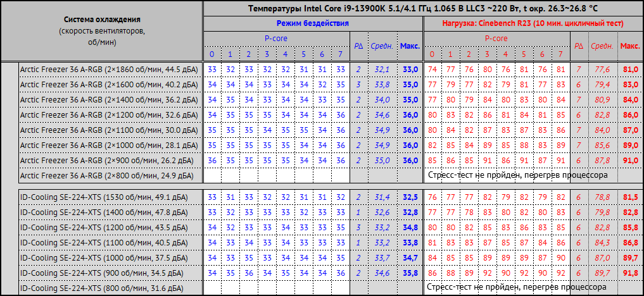The image size is (644, 296).
Task: Click the blue 'P-core' header
Action: point(275,39)
